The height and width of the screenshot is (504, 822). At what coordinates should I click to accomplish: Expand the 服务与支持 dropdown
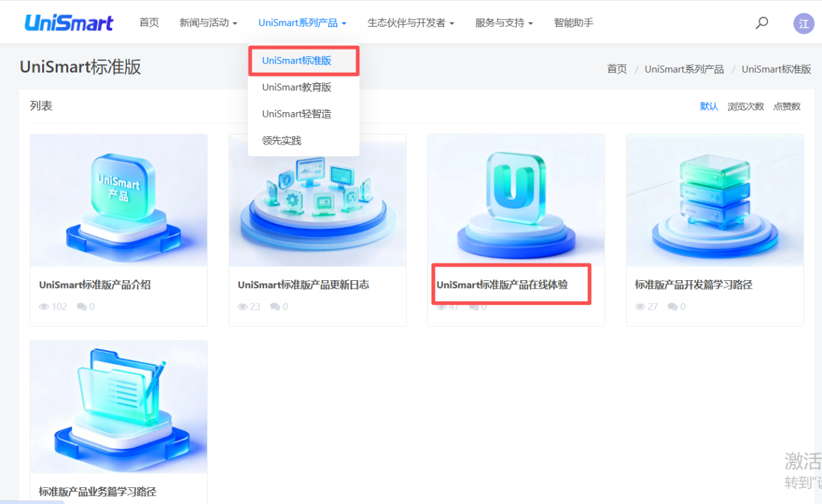tap(503, 23)
